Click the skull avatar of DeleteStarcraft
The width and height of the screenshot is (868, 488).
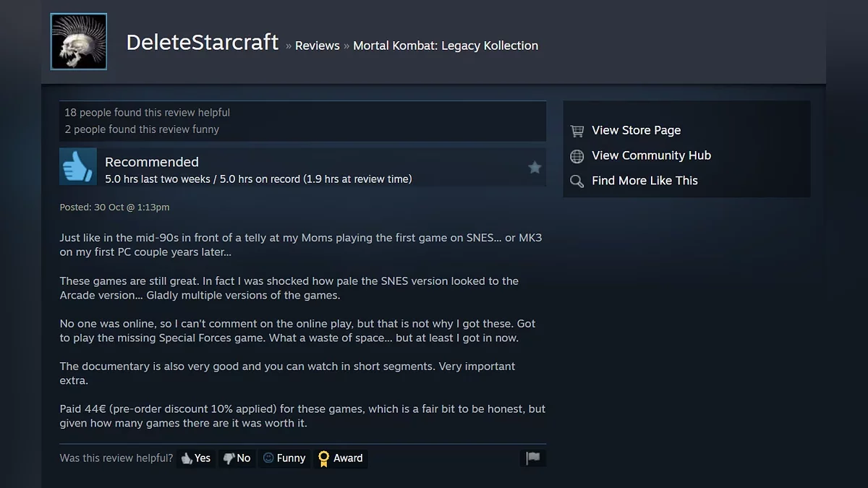coord(79,42)
